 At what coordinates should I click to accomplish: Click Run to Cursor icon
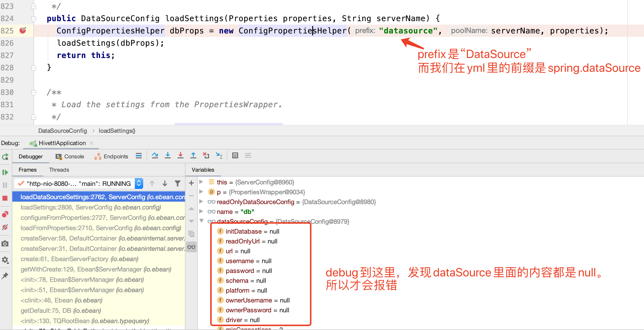[219, 156]
